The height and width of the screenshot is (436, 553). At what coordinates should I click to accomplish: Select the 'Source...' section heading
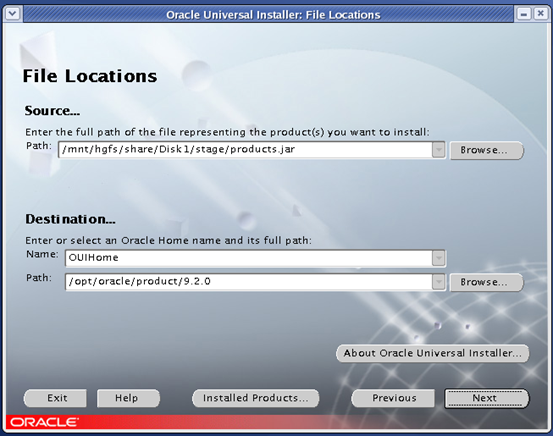coord(52,111)
